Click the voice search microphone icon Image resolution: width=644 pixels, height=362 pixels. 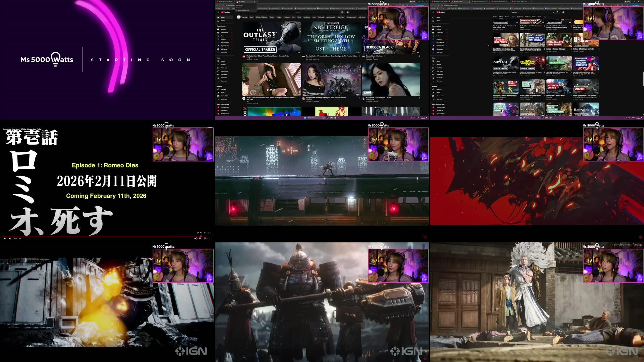pos(347,12)
